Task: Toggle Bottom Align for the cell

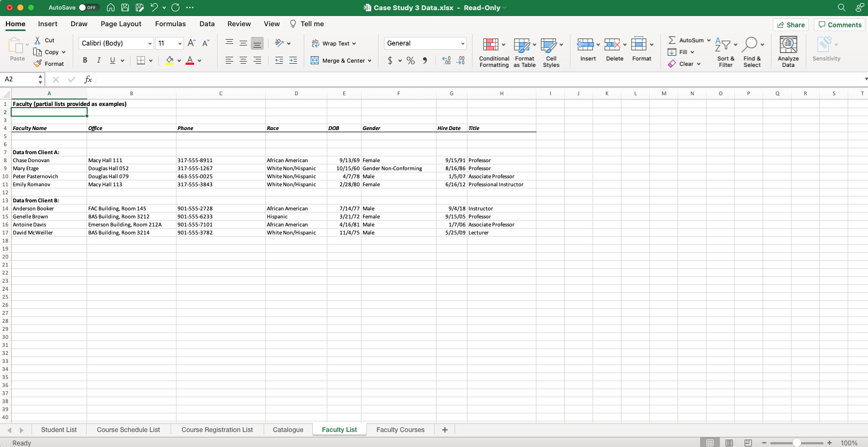Action: (257, 43)
